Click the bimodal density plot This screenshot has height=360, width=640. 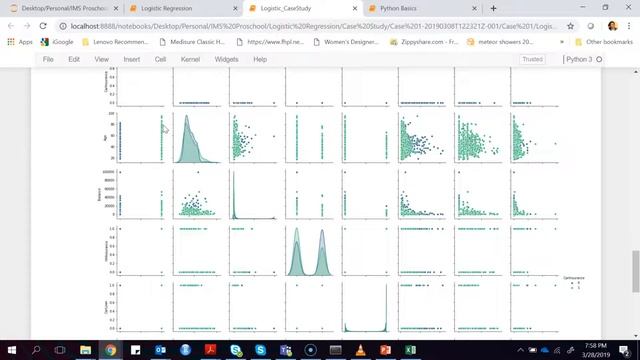[309, 251]
